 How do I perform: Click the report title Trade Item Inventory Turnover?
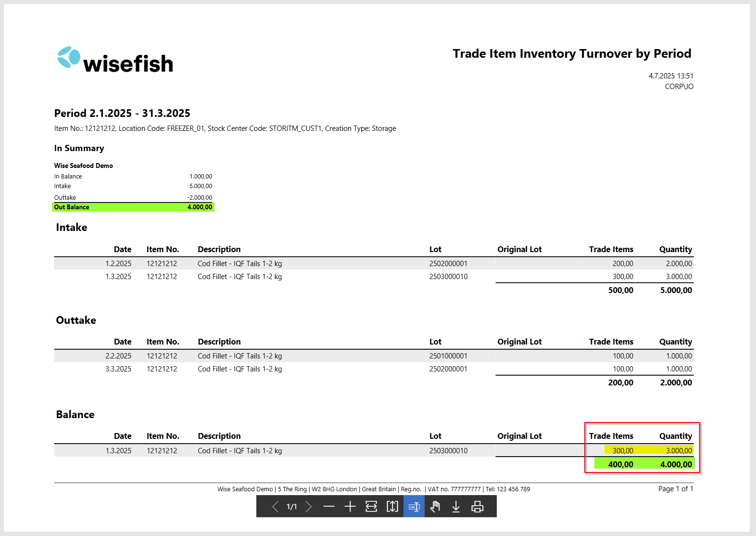[x=572, y=54]
